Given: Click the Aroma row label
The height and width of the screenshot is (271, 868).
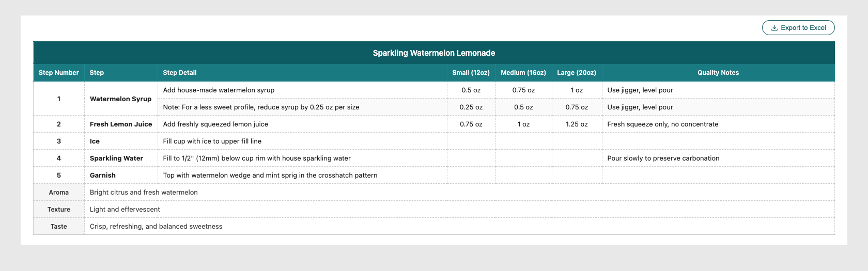Looking at the screenshot, I should 59,192.
